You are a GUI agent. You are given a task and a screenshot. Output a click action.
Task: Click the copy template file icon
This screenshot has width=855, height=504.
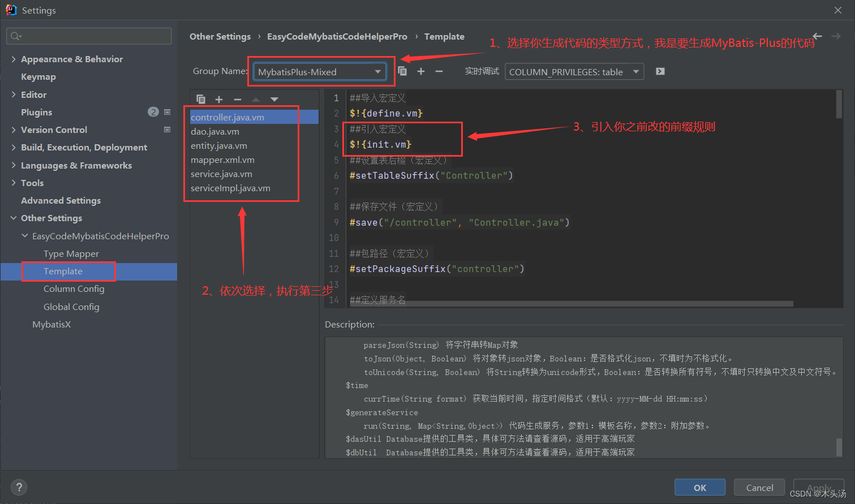[x=201, y=99]
